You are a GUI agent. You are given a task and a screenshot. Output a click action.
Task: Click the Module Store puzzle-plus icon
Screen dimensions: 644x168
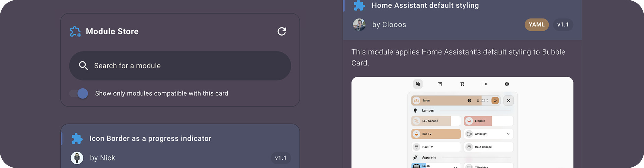(75, 32)
